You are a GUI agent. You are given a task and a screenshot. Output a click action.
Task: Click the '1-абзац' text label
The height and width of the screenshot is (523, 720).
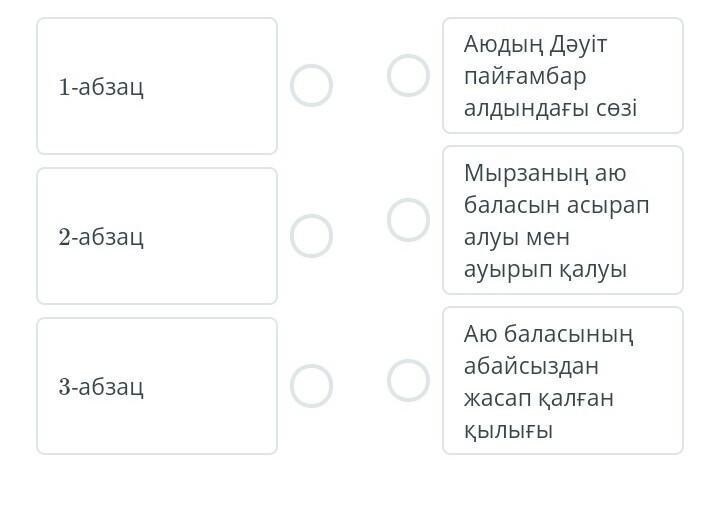click(101, 87)
